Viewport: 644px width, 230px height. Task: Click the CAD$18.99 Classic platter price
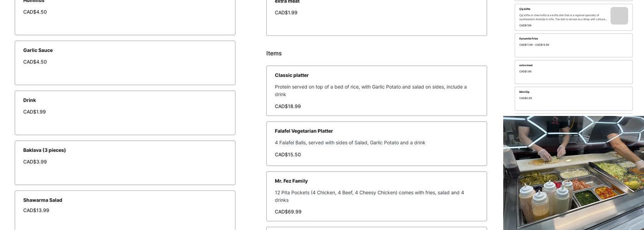click(288, 106)
